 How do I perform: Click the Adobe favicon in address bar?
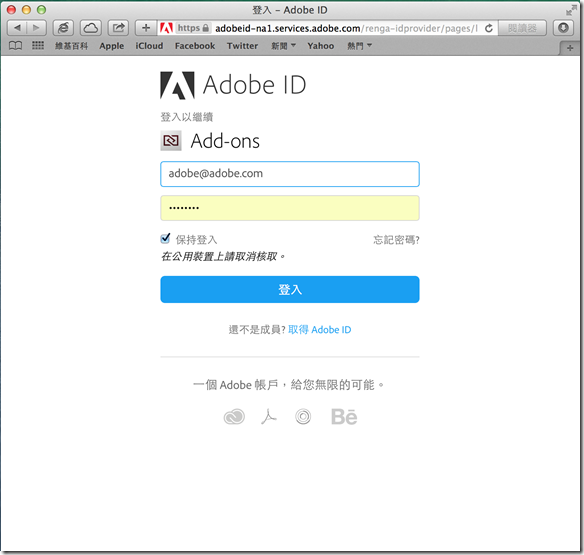166,28
